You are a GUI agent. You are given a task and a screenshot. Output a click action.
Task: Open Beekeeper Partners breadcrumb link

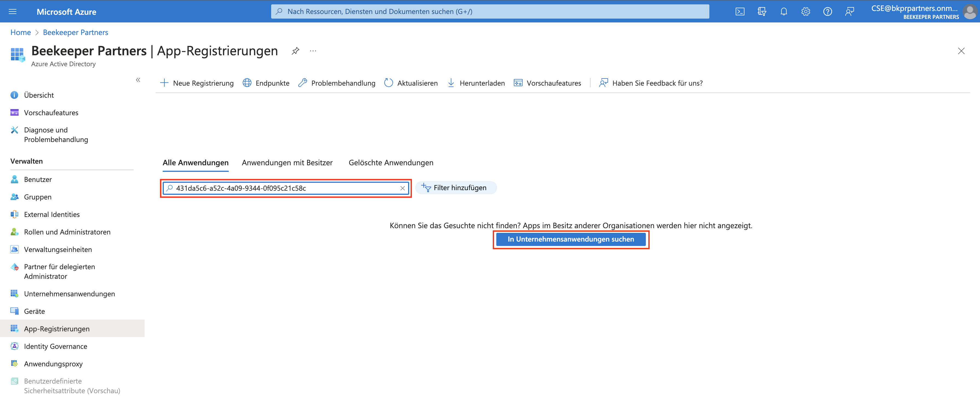75,32
